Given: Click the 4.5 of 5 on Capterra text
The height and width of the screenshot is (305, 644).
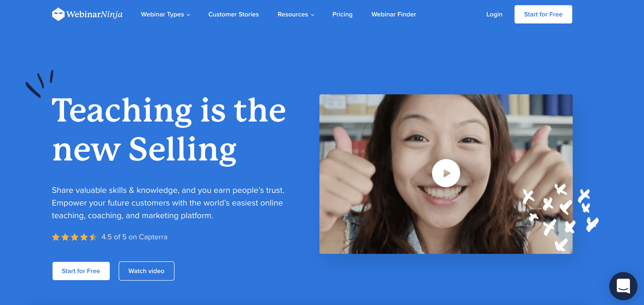Looking at the screenshot, I should [135, 237].
